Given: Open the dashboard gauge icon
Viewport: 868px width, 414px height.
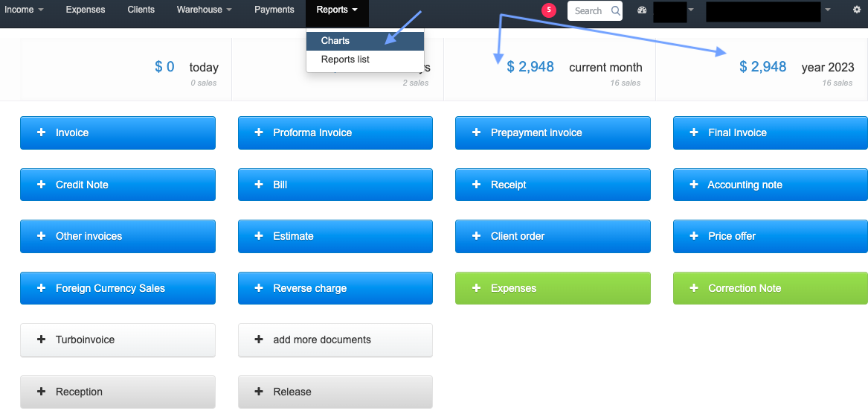Looking at the screenshot, I should [643, 10].
